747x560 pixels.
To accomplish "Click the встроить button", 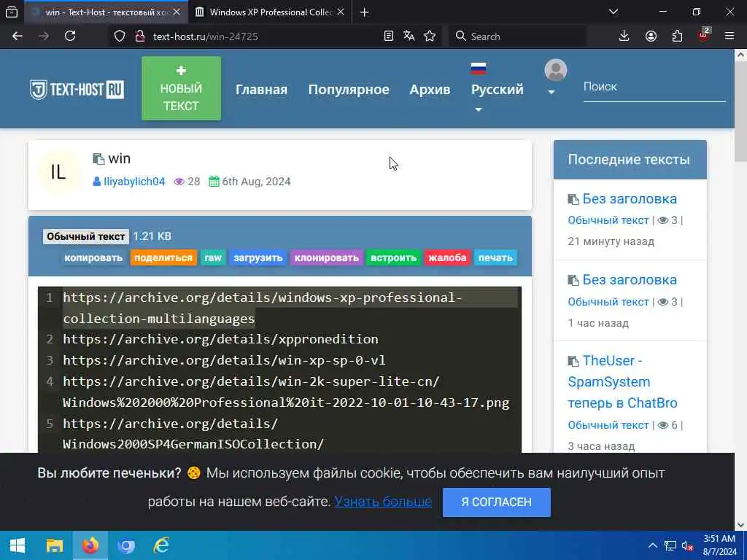I will coord(393,257).
